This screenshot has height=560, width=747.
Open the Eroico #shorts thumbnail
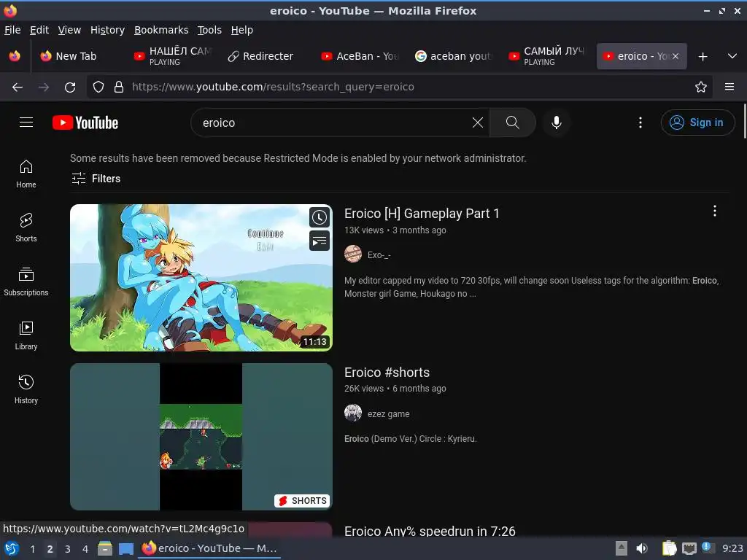[201, 437]
